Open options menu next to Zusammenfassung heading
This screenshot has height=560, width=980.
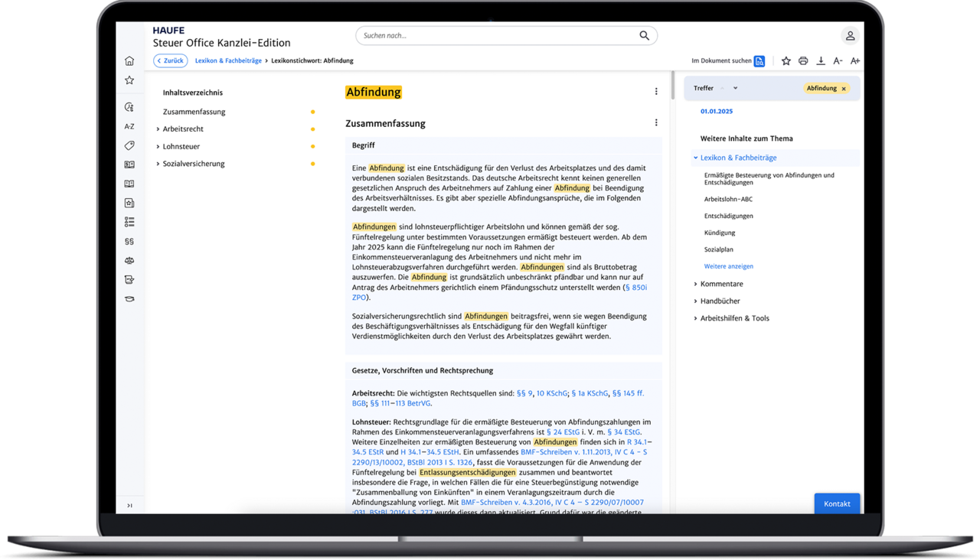click(656, 122)
